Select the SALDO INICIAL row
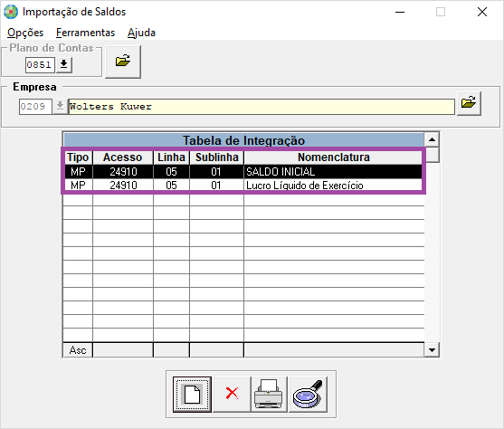Screen dimensions: 504x429 (243, 172)
